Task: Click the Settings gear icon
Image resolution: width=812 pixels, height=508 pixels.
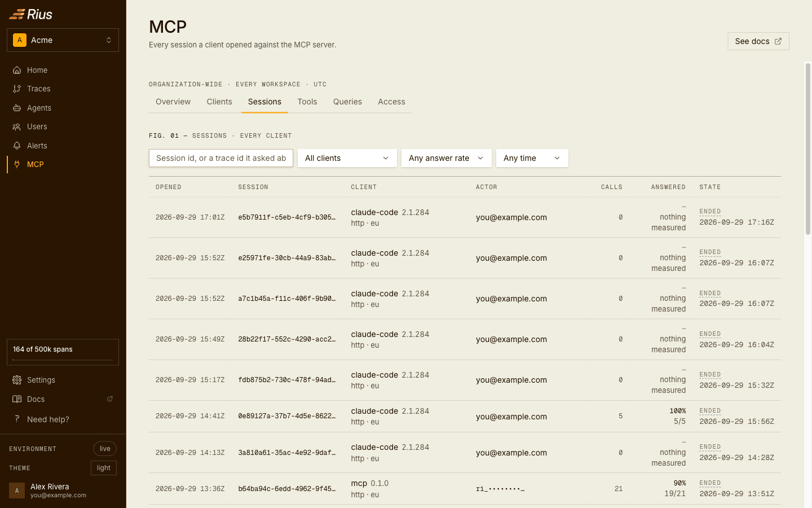Action: tap(17, 380)
